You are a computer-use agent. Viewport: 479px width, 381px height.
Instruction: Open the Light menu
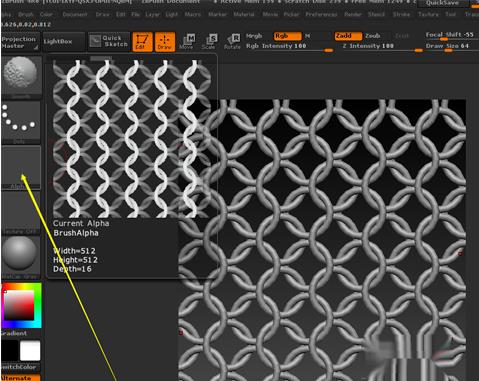pos(172,15)
